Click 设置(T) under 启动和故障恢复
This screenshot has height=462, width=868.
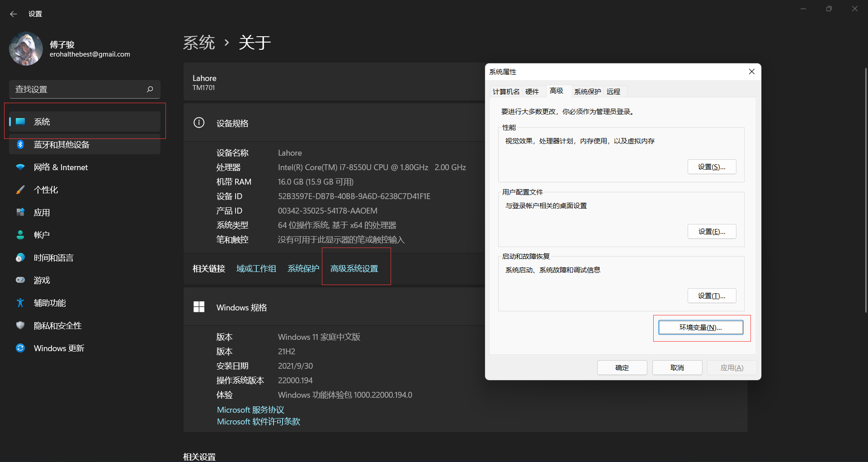712,295
